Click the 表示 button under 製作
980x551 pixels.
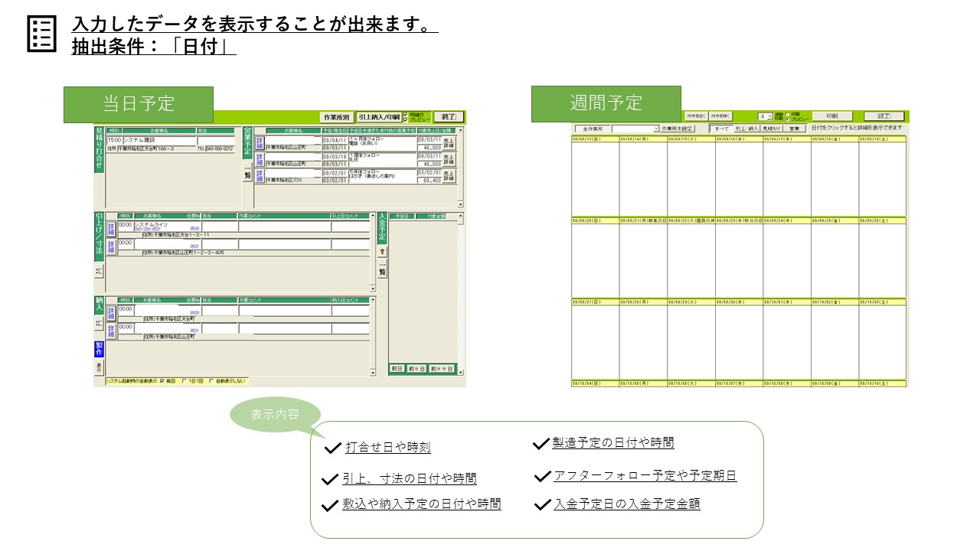pos(99,367)
